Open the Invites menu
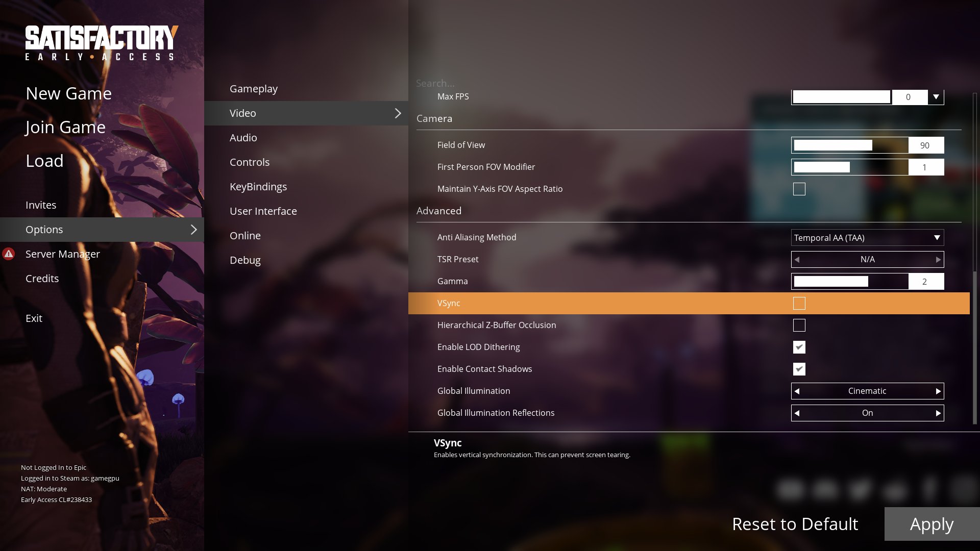This screenshot has height=551, width=980. coord(41,205)
